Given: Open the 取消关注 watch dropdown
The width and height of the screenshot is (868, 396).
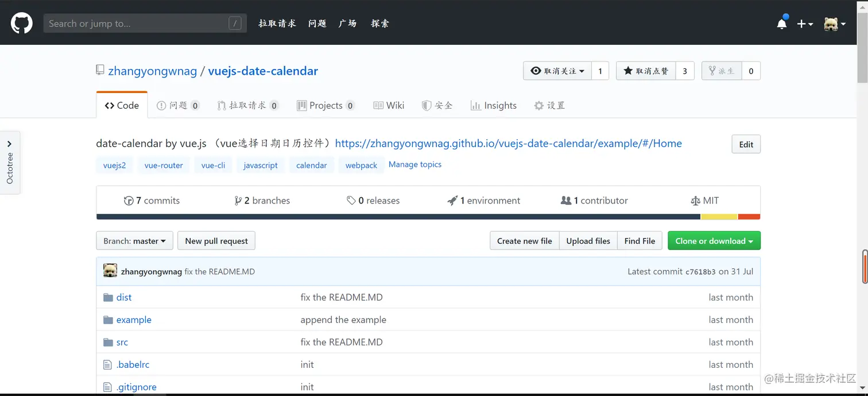Looking at the screenshot, I should coord(557,71).
